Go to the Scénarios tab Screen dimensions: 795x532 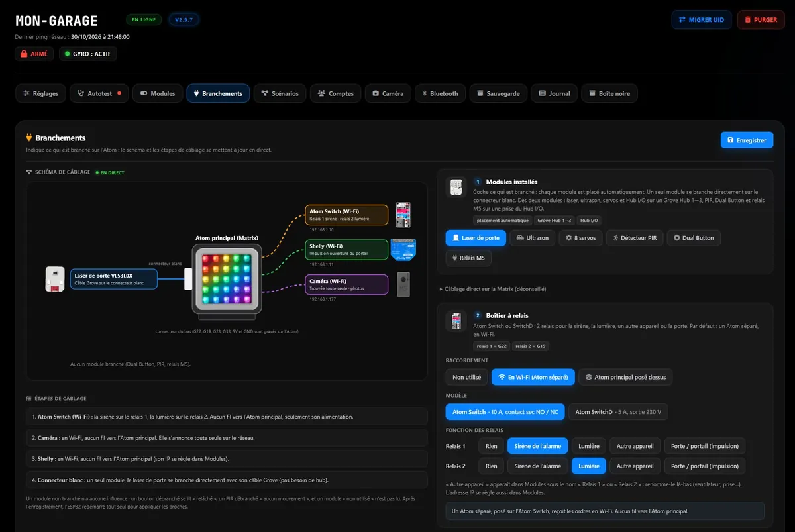[280, 93]
